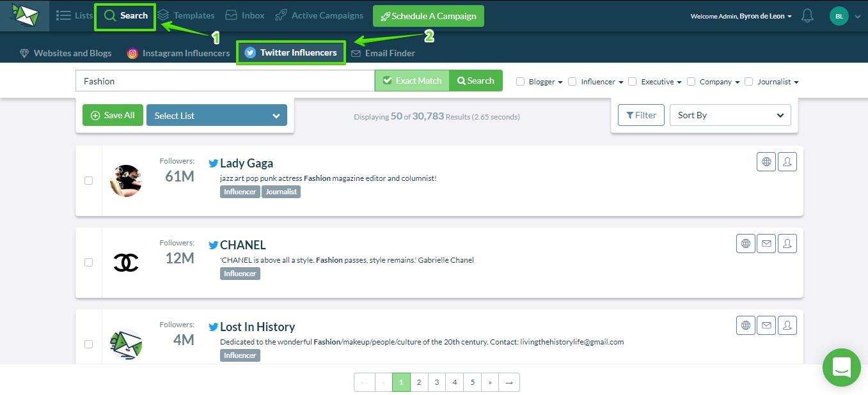
Task: Click the CHANEL logo thumbnail
Action: point(125,263)
